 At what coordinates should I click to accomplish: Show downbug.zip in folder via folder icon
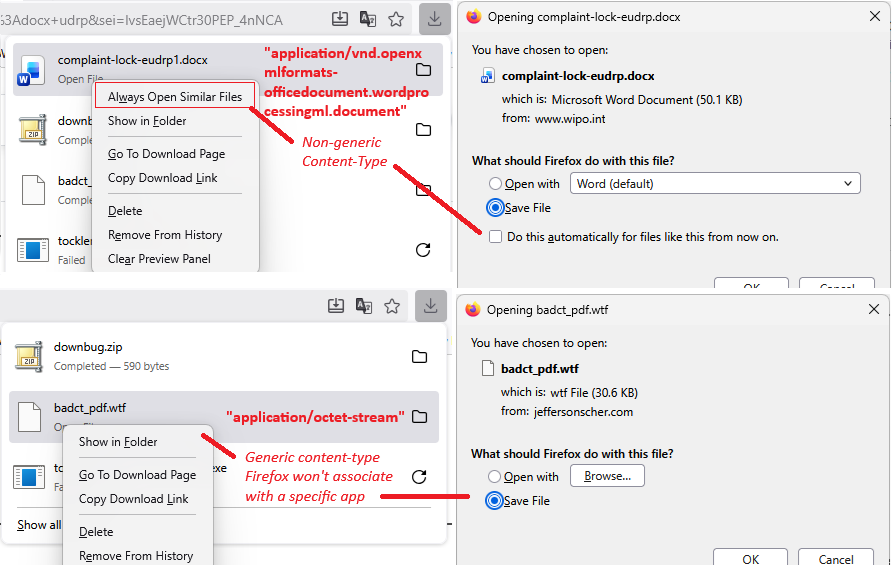[419, 357]
